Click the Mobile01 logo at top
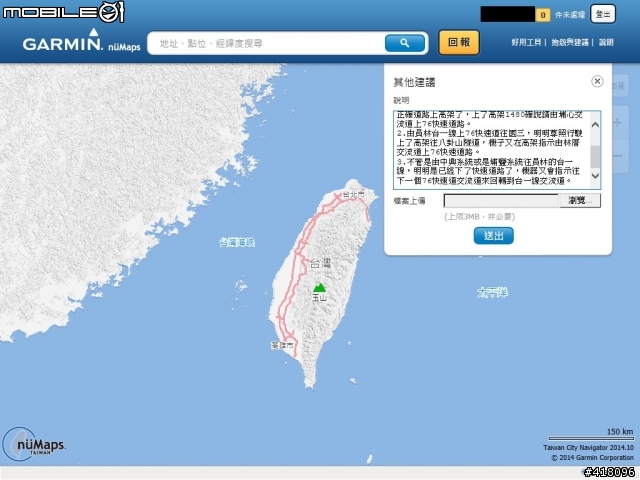 click(x=63, y=12)
